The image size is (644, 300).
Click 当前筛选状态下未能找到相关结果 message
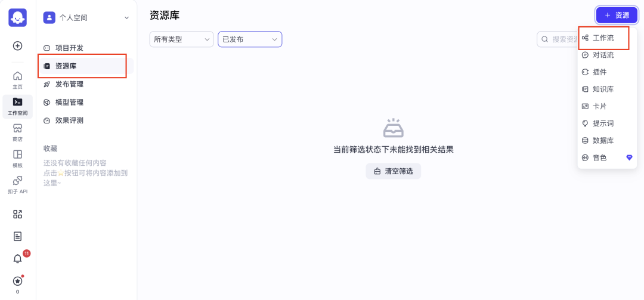(x=394, y=150)
